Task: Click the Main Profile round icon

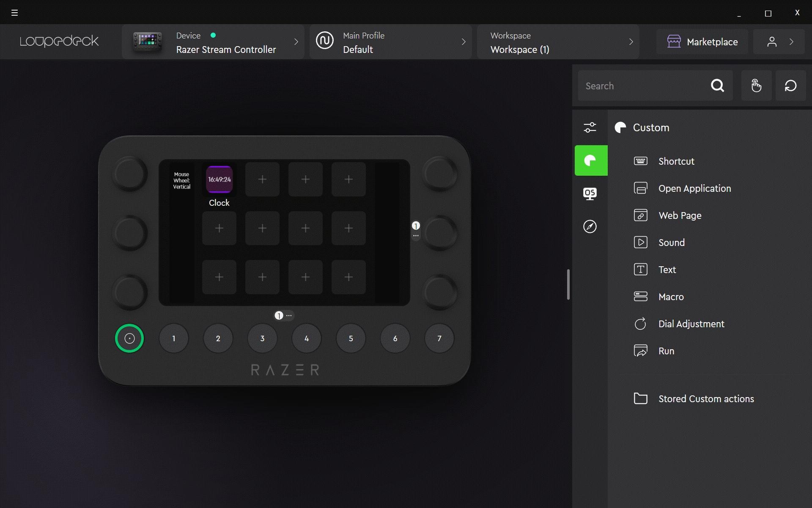Action: 325,41
